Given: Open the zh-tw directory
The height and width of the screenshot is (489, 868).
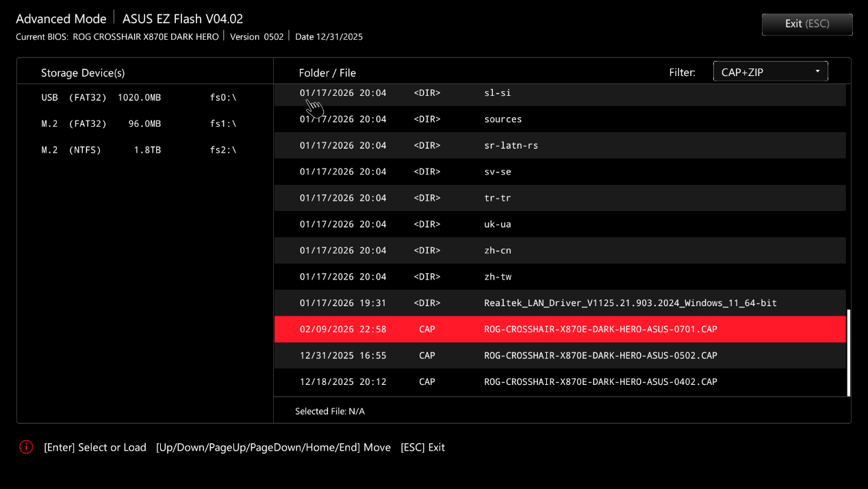Looking at the screenshot, I should [498, 277].
